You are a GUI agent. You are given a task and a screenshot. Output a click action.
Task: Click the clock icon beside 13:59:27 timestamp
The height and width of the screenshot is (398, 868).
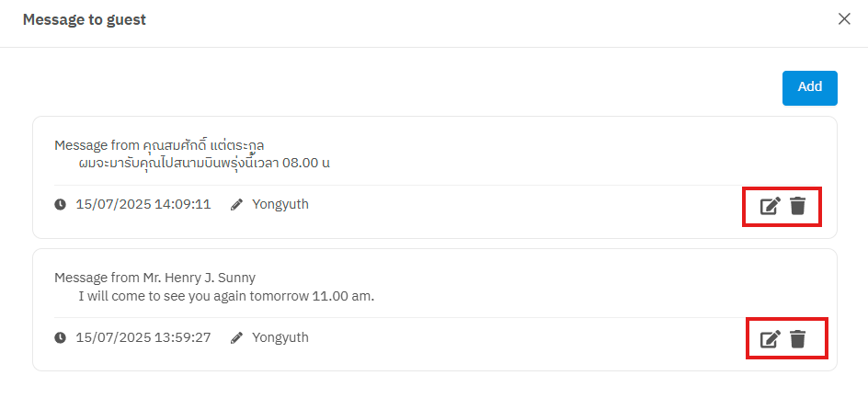pos(61,338)
